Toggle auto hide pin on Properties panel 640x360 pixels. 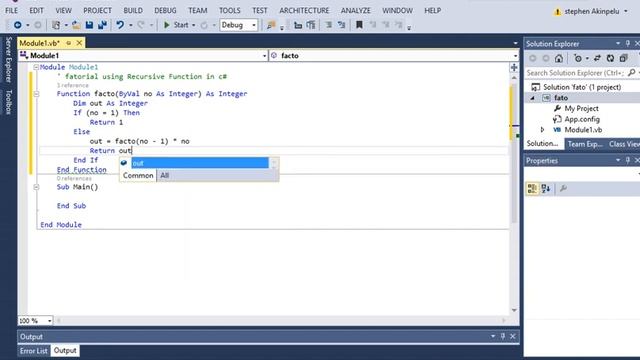point(628,160)
